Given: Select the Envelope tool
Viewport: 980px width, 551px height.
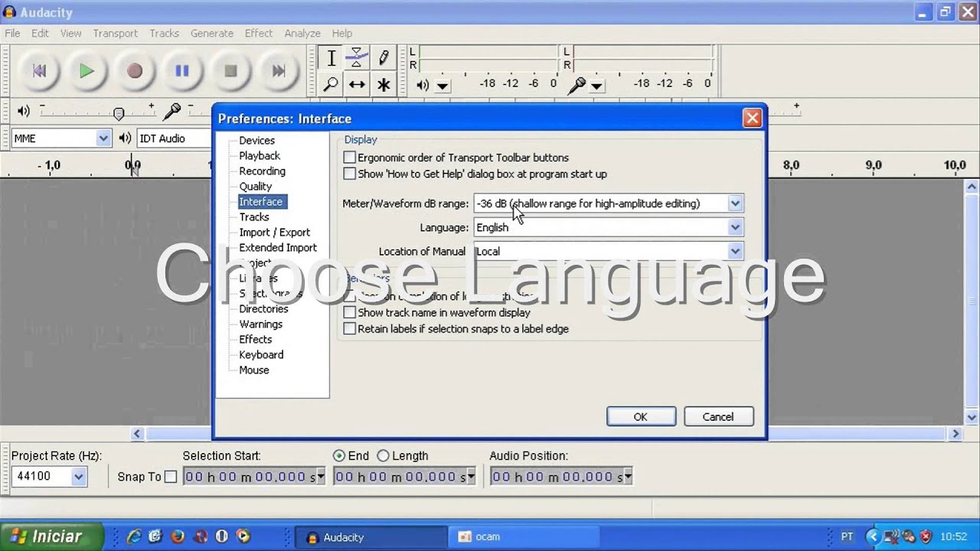Looking at the screenshot, I should [357, 58].
